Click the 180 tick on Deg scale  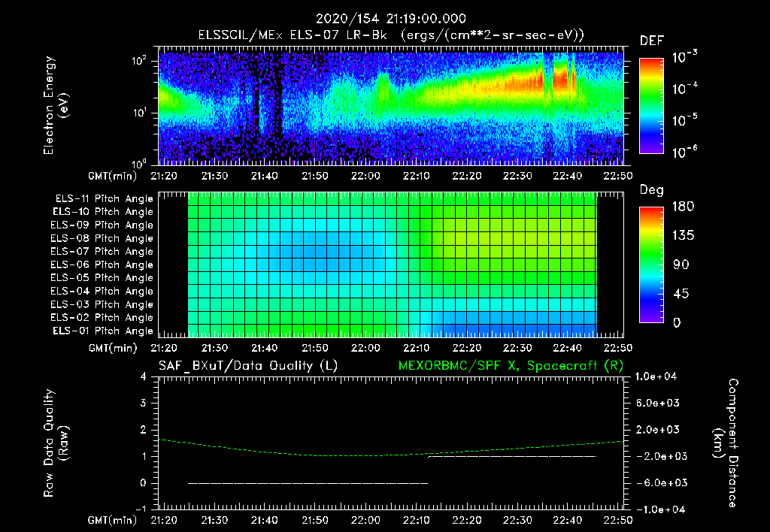click(x=684, y=207)
